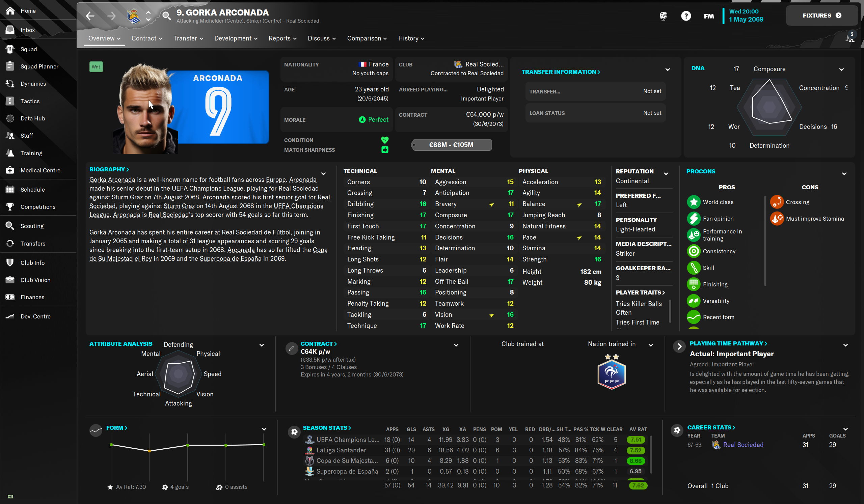Viewport: 864px width, 504px height.
Task: Open the Scouting magnifier icon
Action: tap(10, 226)
